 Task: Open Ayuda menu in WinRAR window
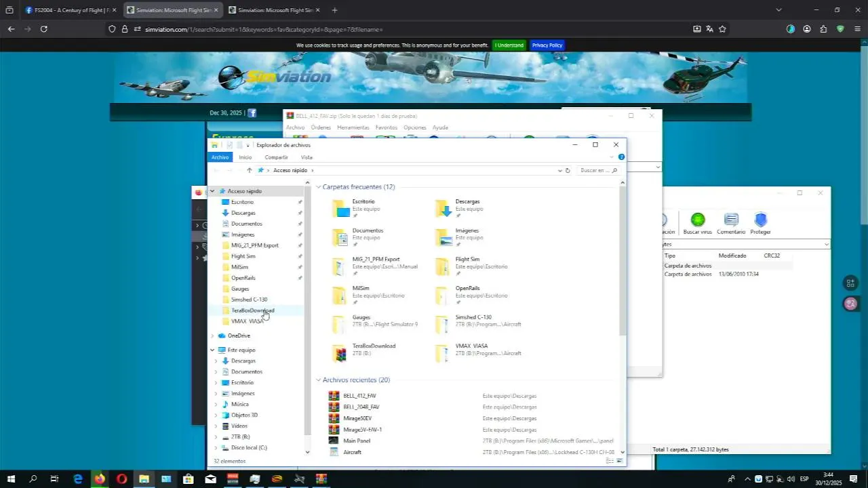(440, 127)
